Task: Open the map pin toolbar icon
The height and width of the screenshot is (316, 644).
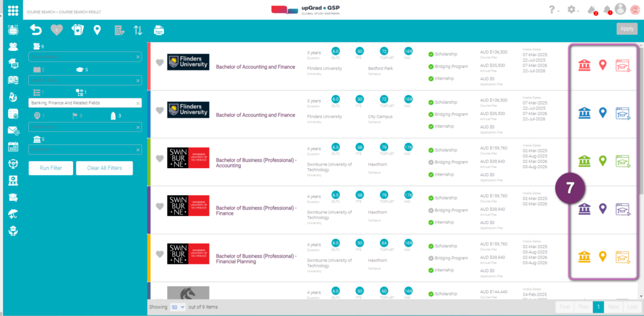Action: coord(97,30)
